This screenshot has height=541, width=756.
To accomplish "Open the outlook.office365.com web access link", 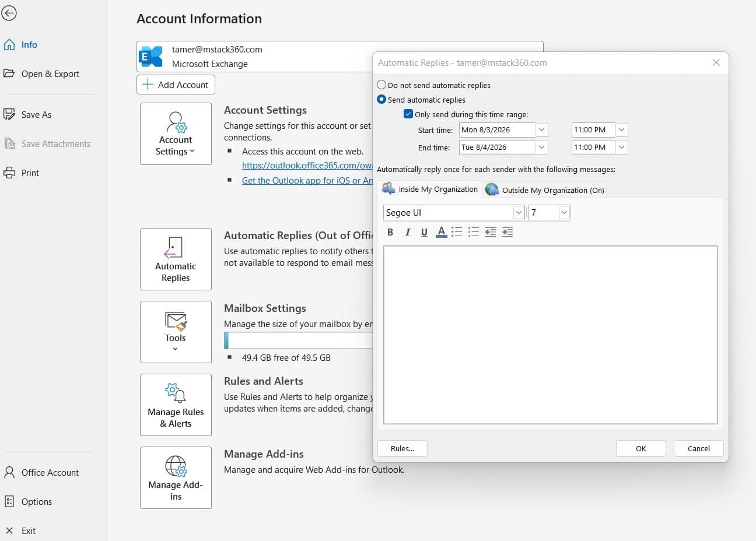I will (307, 166).
